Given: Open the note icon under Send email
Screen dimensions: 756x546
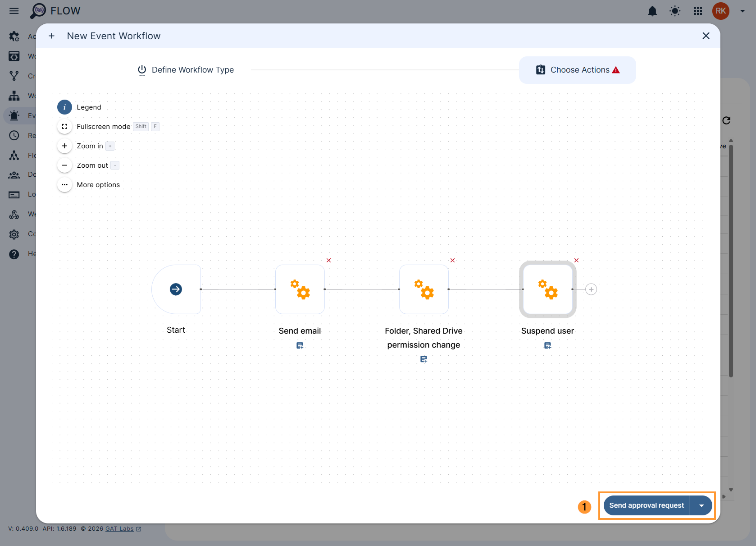Looking at the screenshot, I should [300, 346].
